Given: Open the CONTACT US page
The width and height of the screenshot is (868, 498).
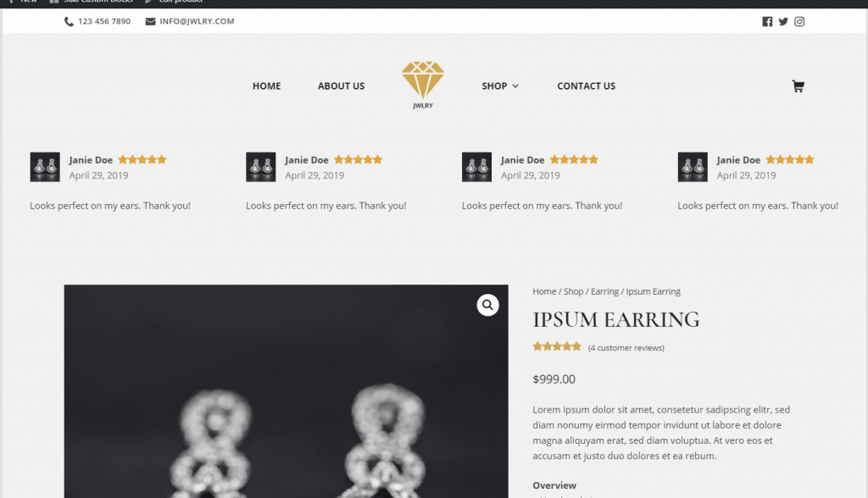Looking at the screenshot, I should coord(587,86).
